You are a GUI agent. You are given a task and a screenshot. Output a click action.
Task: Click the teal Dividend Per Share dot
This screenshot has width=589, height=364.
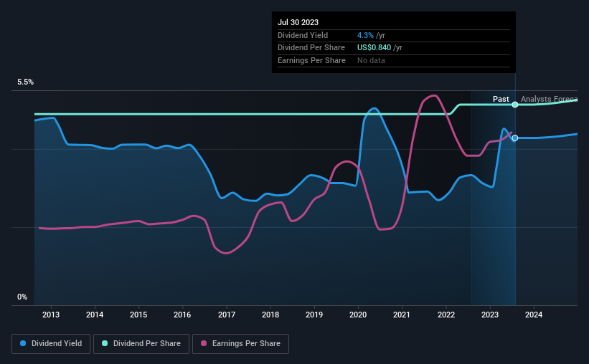[105, 343]
